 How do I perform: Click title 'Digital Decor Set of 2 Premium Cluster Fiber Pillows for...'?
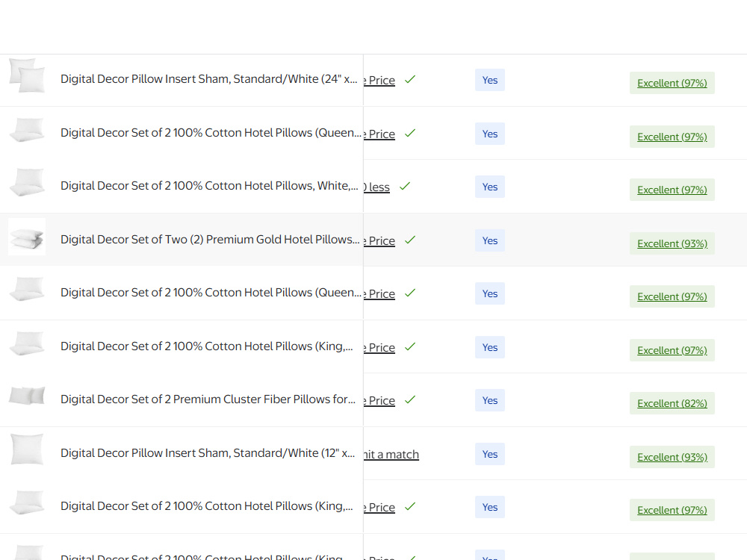pyautogui.click(x=208, y=399)
